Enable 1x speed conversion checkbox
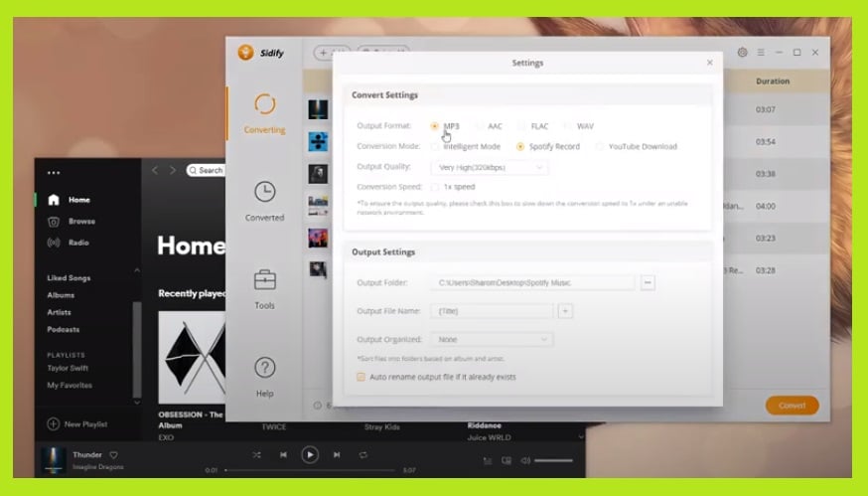This screenshot has height=496, width=868. click(435, 187)
